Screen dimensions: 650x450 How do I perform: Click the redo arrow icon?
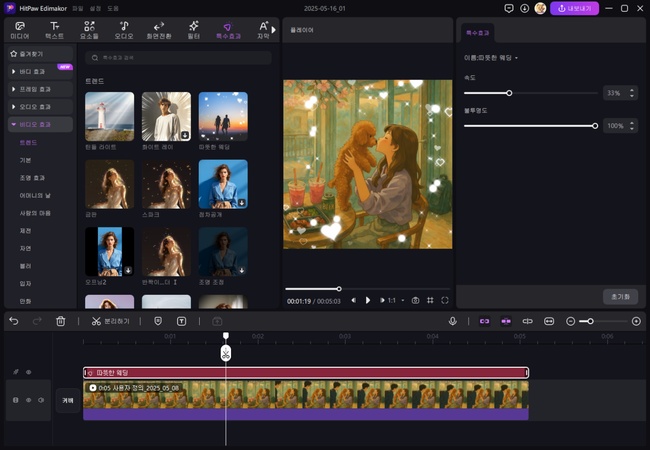coord(37,321)
